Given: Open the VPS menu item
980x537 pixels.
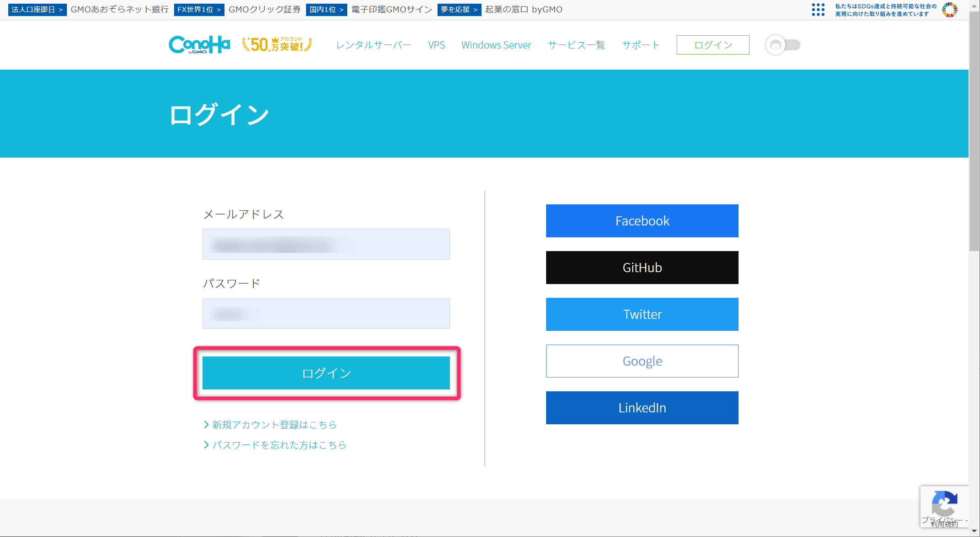Looking at the screenshot, I should click(436, 45).
